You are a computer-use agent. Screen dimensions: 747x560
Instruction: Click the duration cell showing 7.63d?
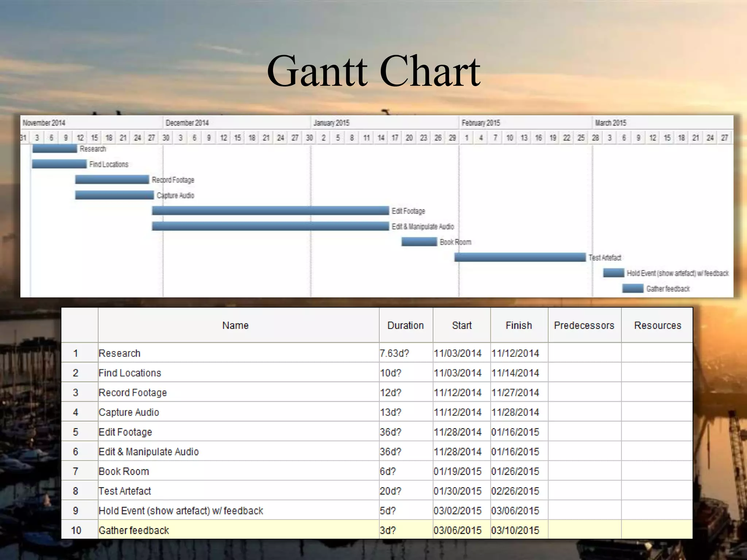(394, 353)
